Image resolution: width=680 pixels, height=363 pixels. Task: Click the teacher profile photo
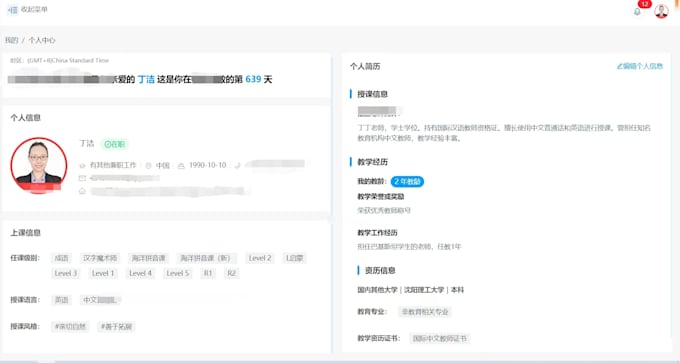39,165
